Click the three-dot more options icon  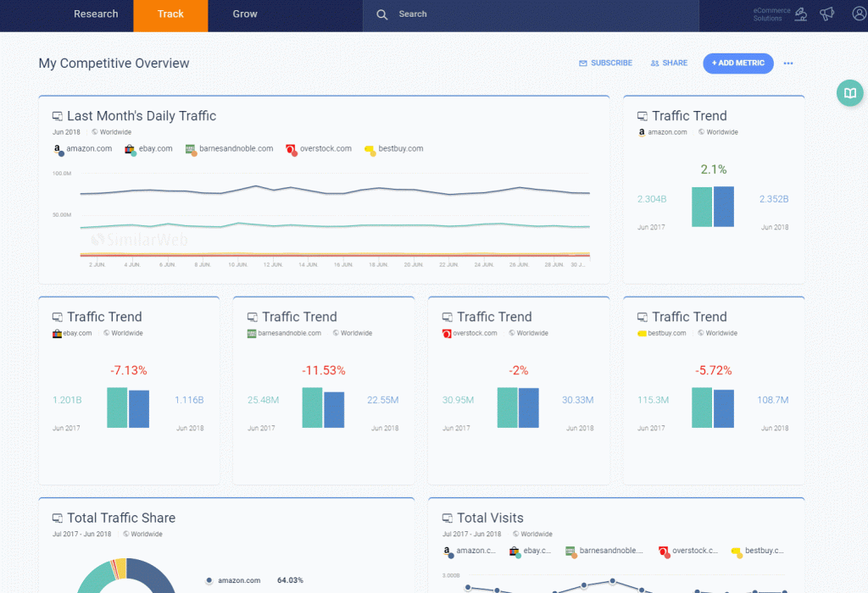[x=788, y=64]
